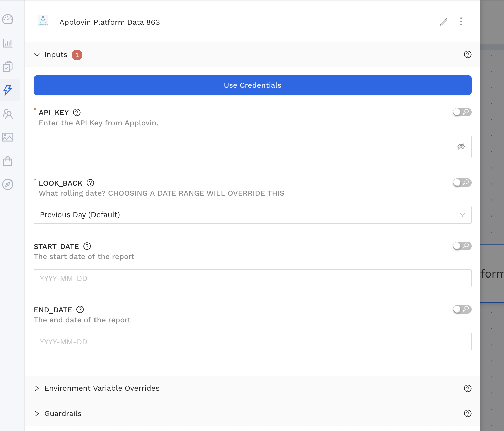Open the three-dot more options menu

(461, 22)
